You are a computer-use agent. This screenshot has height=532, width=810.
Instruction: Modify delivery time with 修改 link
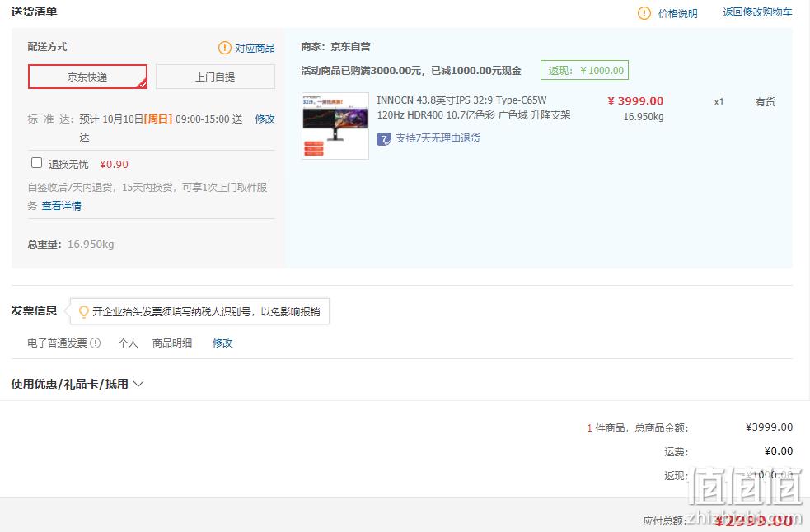tap(265, 119)
